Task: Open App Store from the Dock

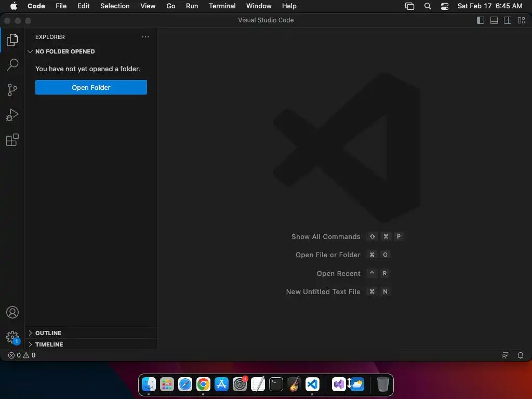Action: tap(221, 384)
